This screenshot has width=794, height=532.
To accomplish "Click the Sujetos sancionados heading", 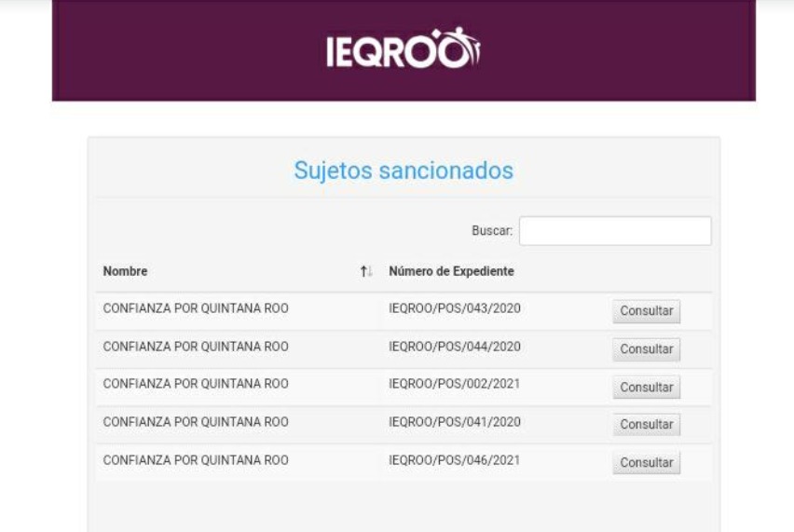I will point(404,171).
